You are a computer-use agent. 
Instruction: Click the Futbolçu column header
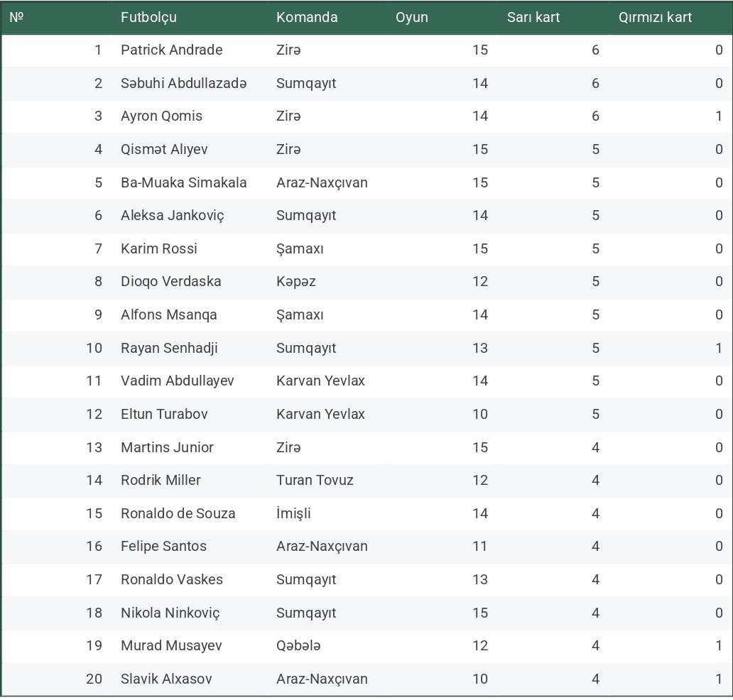148,17
